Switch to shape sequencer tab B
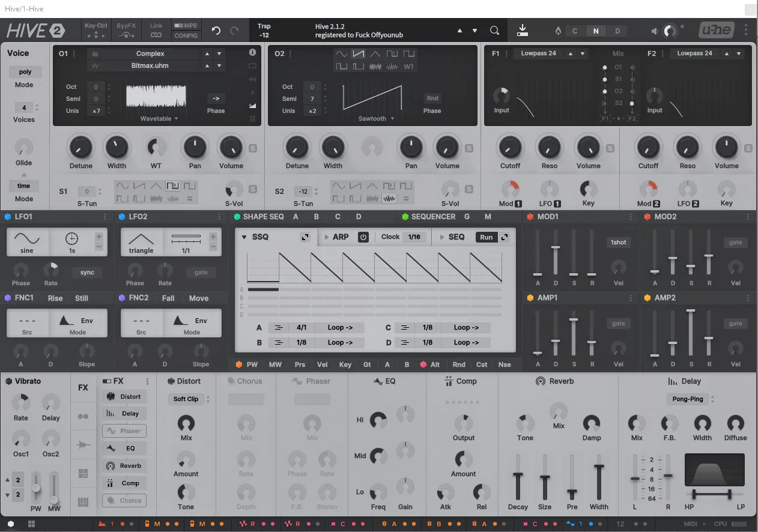 [317, 217]
